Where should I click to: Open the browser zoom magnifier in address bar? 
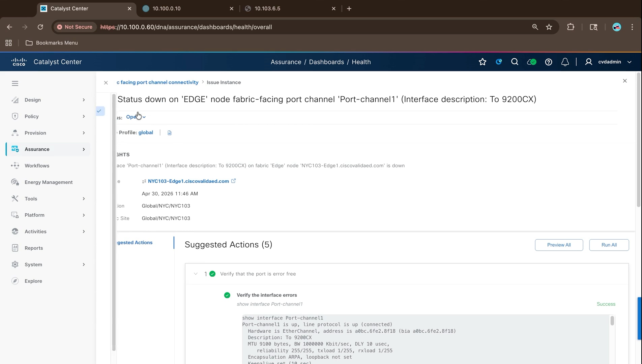point(535,27)
